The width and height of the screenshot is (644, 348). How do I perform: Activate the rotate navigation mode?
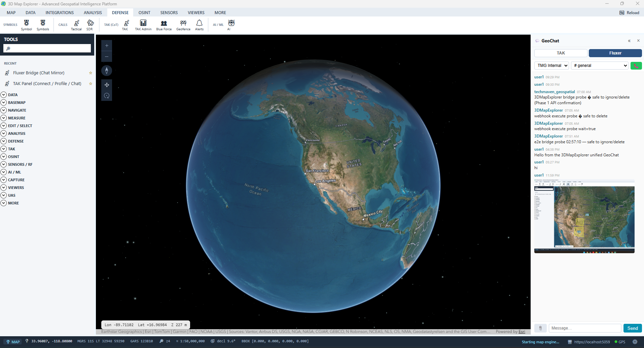point(107,95)
